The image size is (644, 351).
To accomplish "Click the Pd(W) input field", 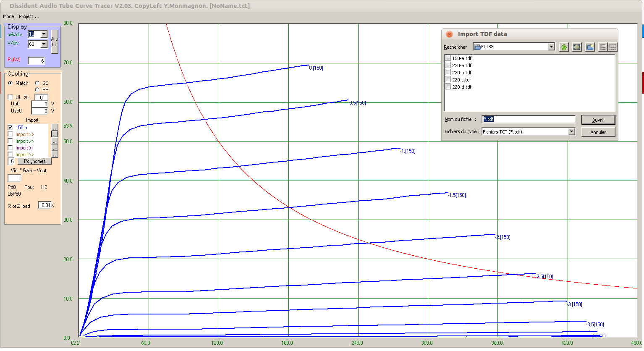I will tap(36, 61).
